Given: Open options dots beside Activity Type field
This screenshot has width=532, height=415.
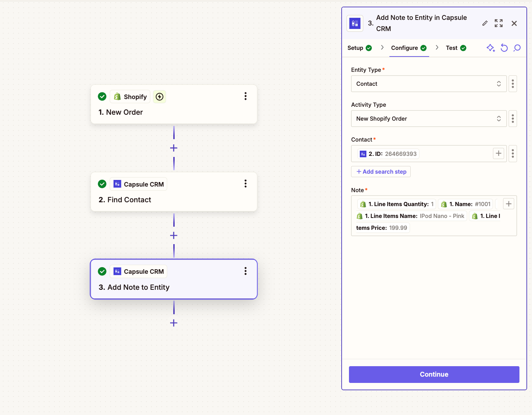Looking at the screenshot, I should tap(512, 119).
